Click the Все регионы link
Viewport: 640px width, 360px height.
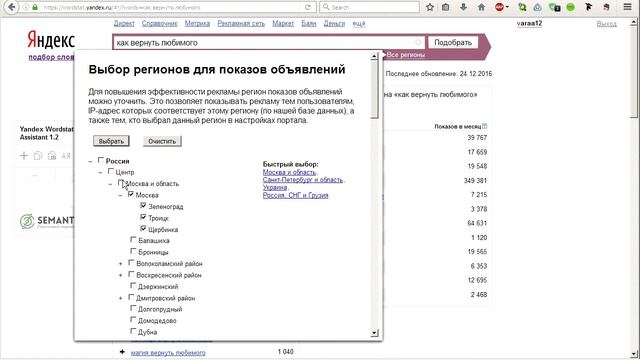tap(406, 55)
